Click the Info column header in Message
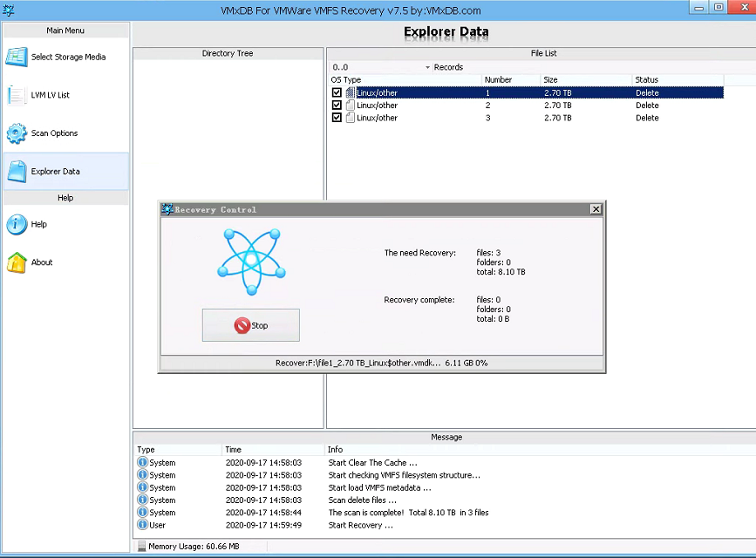 (x=540, y=450)
